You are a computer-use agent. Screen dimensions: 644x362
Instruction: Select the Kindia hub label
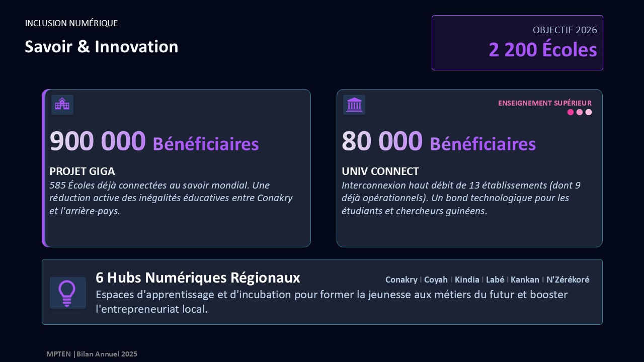[x=467, y=280]
